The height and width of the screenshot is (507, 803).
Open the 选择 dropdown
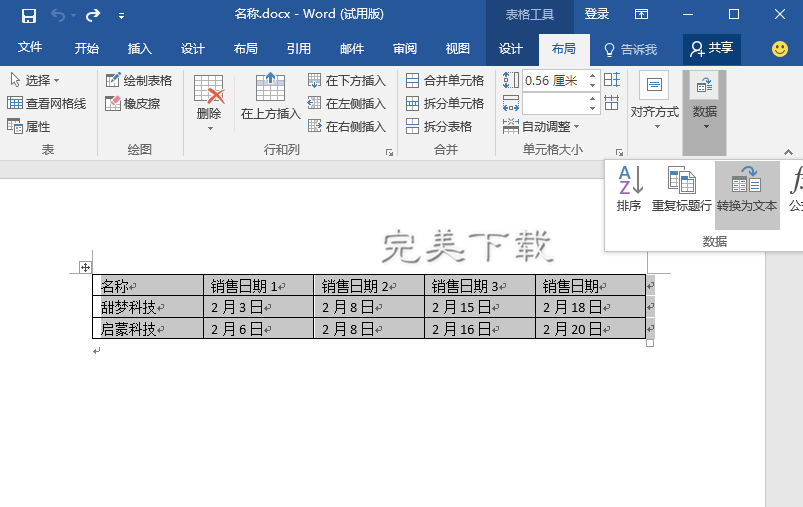[34, 80]
